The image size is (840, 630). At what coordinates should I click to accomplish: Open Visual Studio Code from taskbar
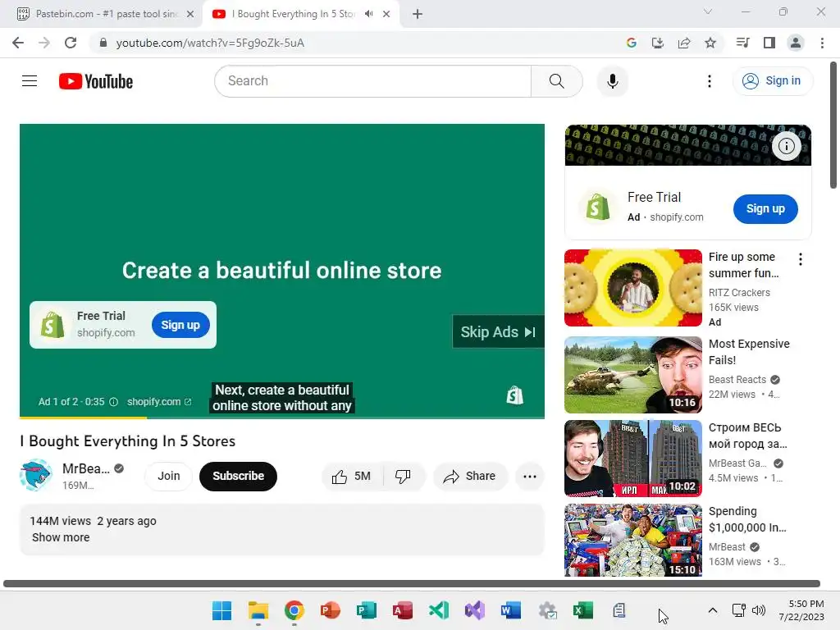tap(439, 610)
